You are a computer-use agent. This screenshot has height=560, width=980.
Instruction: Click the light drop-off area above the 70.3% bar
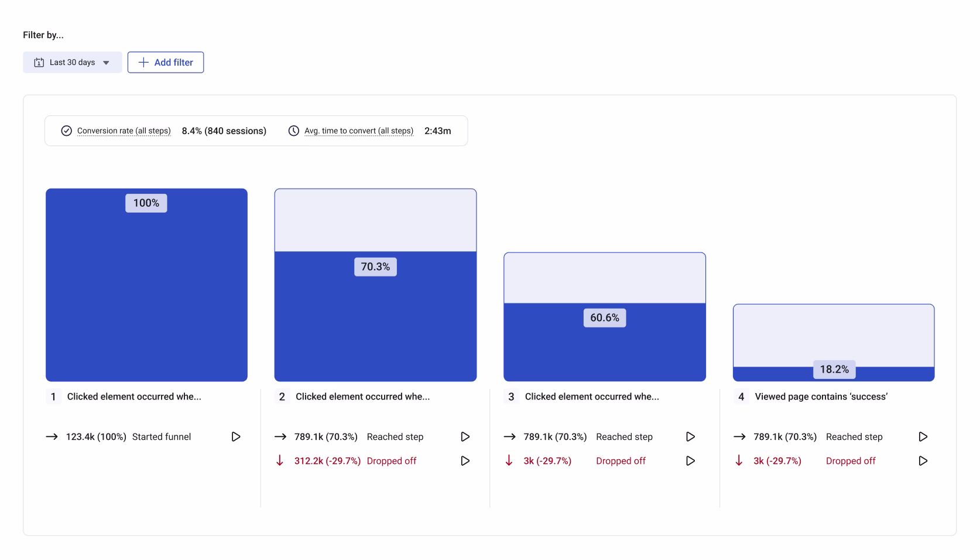(x=375, y=220)
